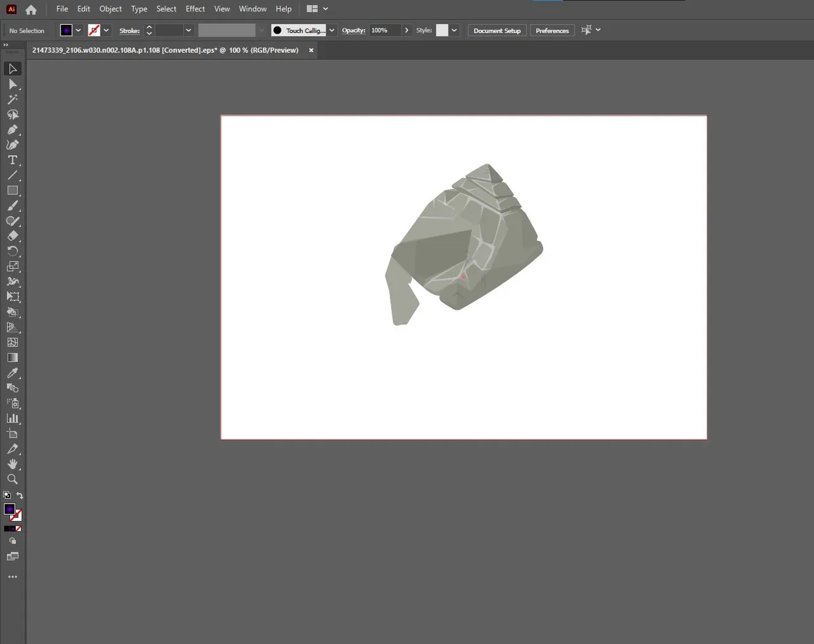814x644 pixels.
Task: Activate the Curvature tool
Action: 13,145
